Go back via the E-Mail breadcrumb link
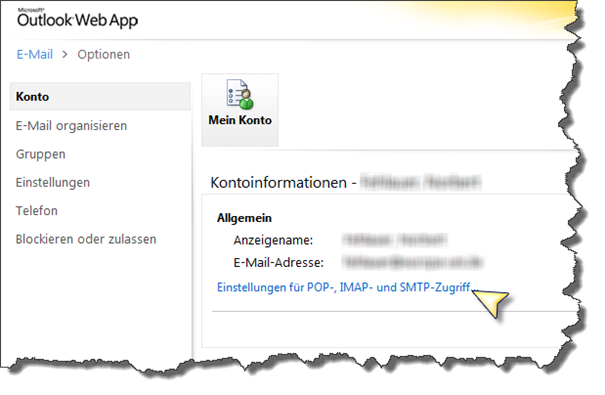This screenshot has width=605, height=395. coord(35,54)
